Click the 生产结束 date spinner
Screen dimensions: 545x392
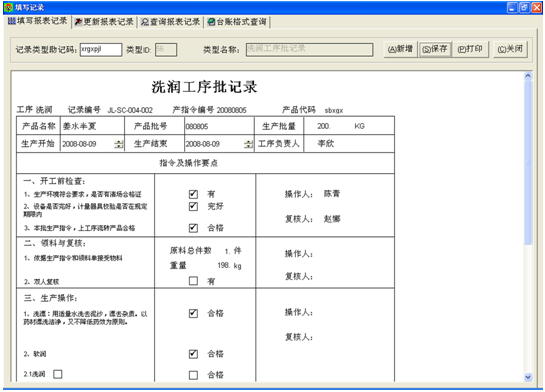click(x=248, y=144)
